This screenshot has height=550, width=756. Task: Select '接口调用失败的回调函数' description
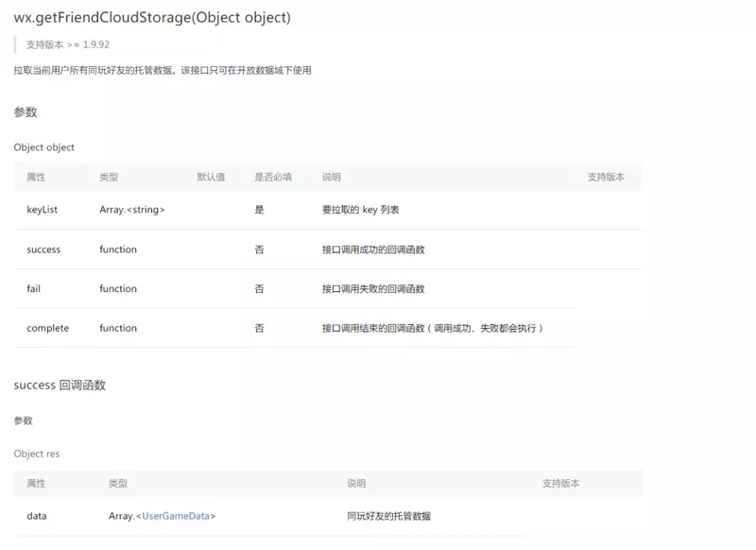[373, 289]
